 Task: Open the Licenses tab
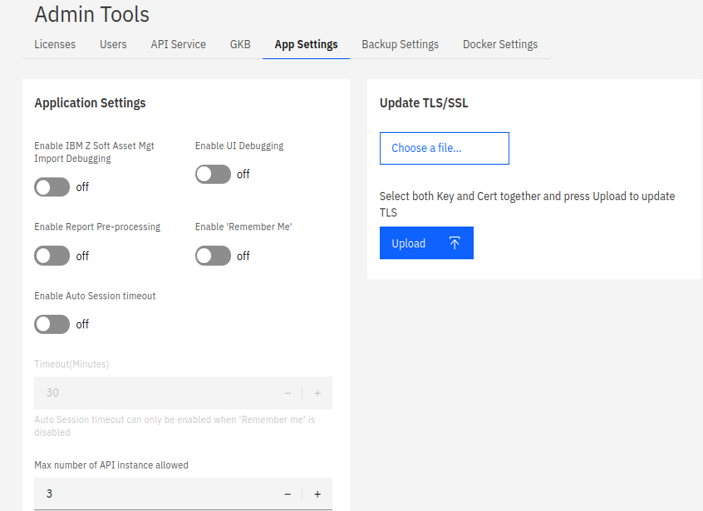pyautogui.click(x=55, y=45)
